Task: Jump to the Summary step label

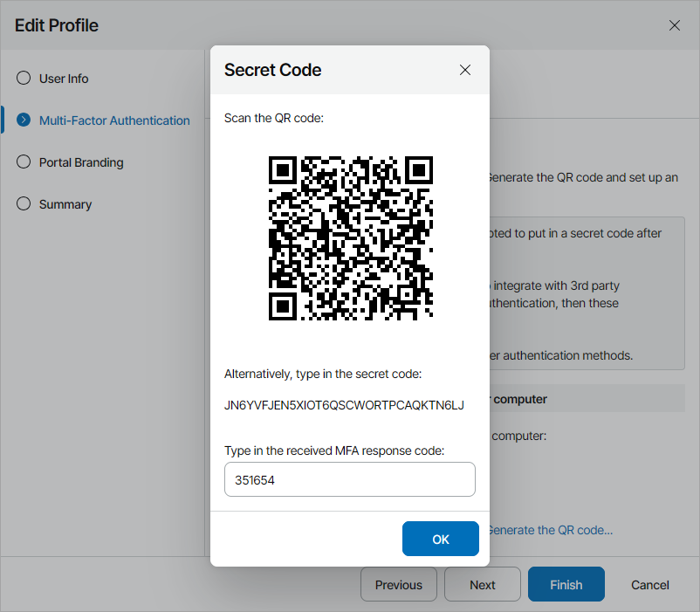Action: coord(65,204)
